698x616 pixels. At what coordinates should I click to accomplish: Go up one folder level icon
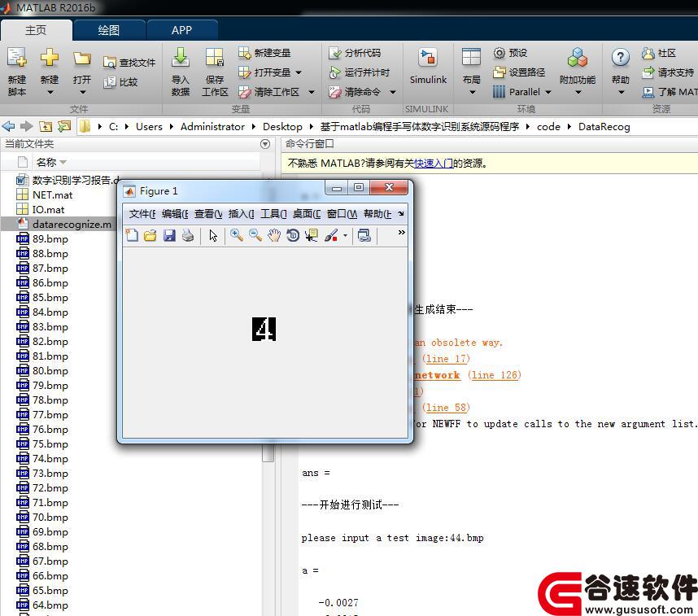point(46,126)
